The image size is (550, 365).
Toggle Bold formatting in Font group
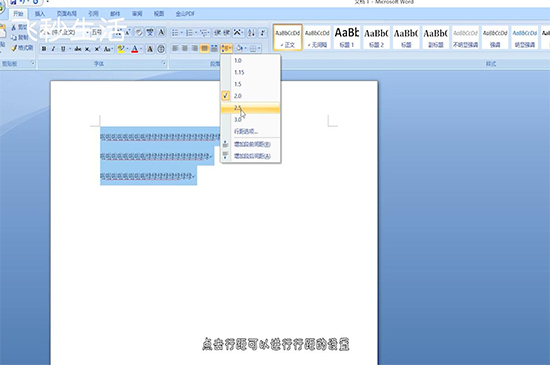[44, 49]
